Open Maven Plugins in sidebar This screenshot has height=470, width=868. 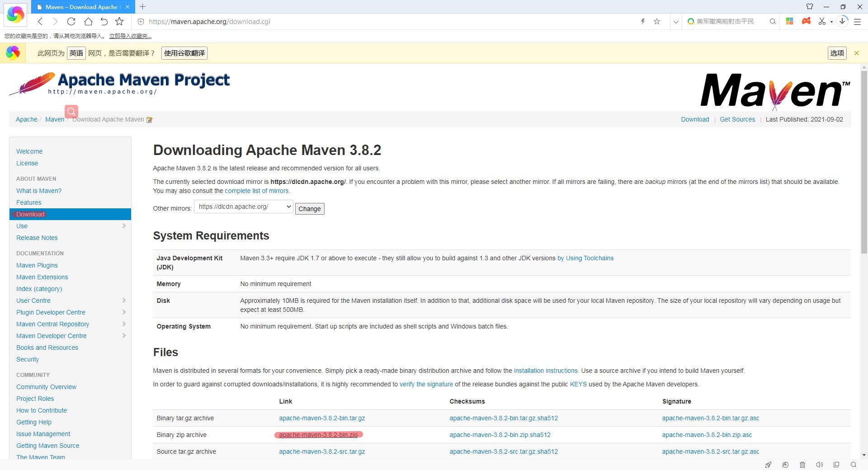(x=37, y=265)
